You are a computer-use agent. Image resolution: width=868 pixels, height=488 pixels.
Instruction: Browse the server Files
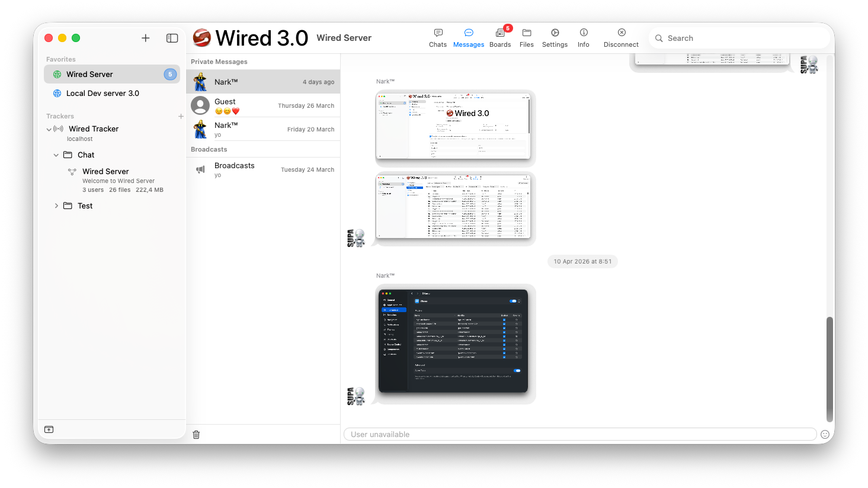[526, 37]
